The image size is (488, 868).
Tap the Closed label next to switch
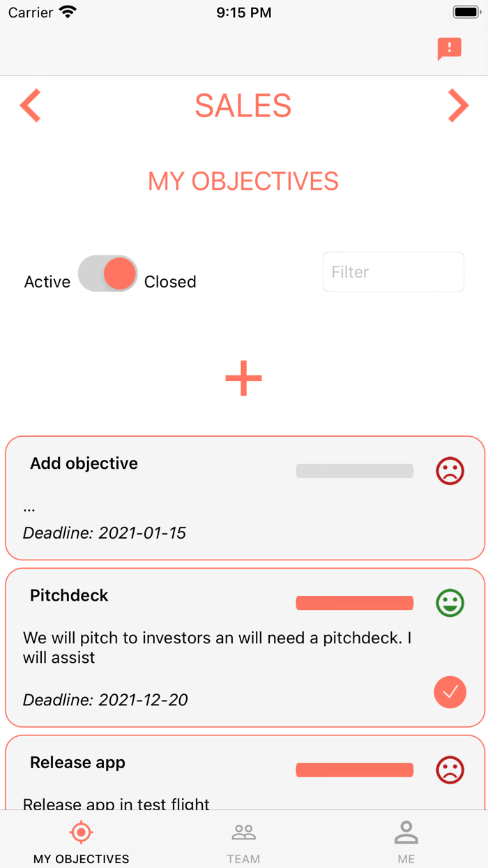[170, 282]
